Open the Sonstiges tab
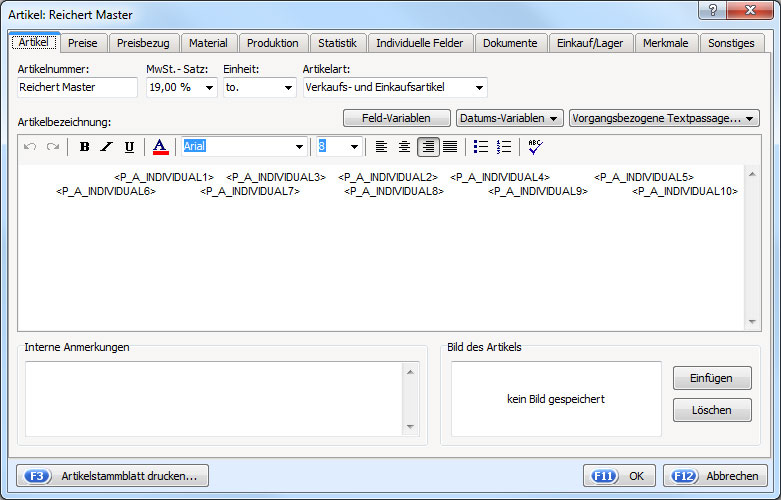This screenshot has width=781, height=500. coord(731,43)
